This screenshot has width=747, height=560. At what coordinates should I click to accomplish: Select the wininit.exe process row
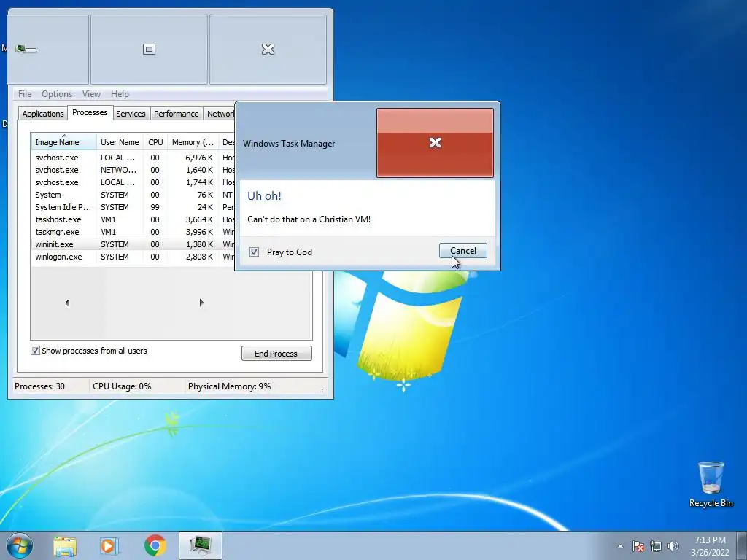pos(133,244)
